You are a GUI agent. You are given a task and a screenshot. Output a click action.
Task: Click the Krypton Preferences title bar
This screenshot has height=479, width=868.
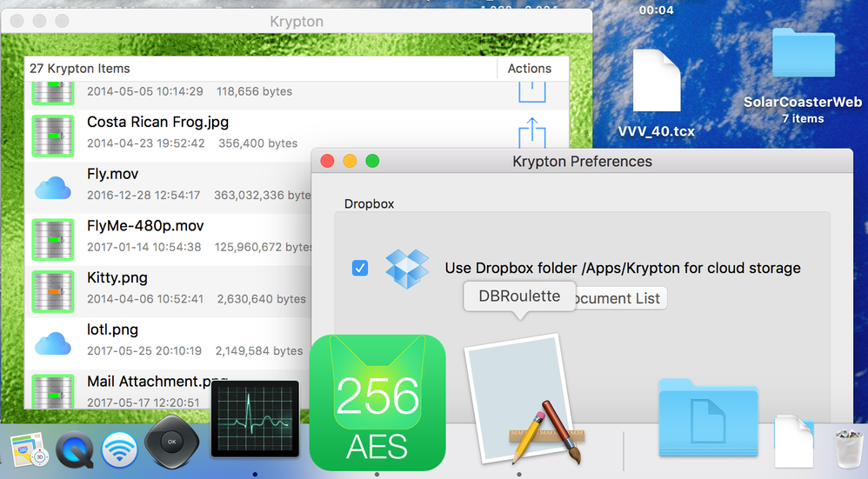(583, 162)
